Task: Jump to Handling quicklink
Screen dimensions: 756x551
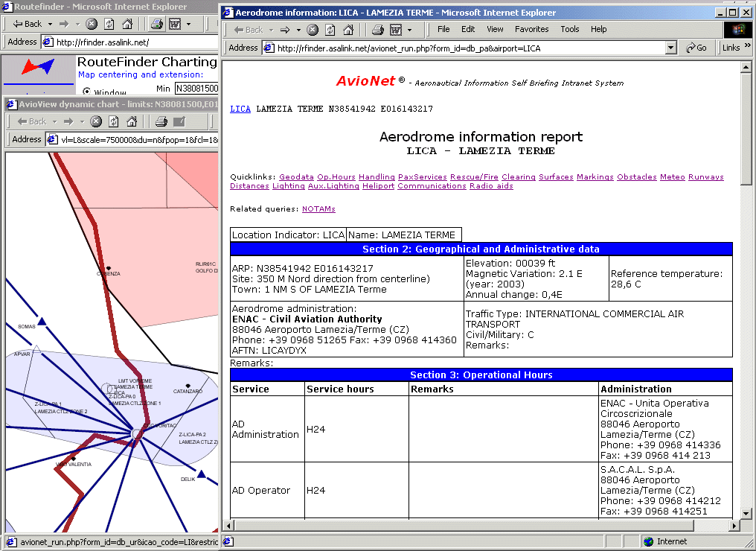Action: (x=377, y=177)
